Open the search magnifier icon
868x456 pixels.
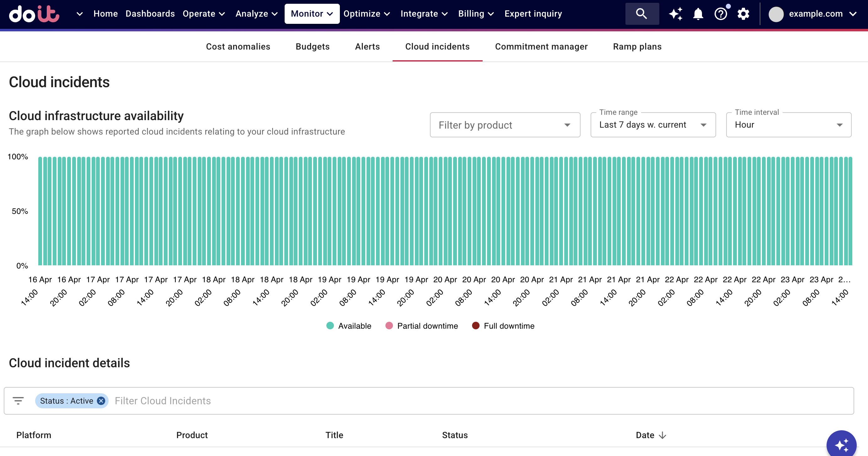[x=641, y=14]
